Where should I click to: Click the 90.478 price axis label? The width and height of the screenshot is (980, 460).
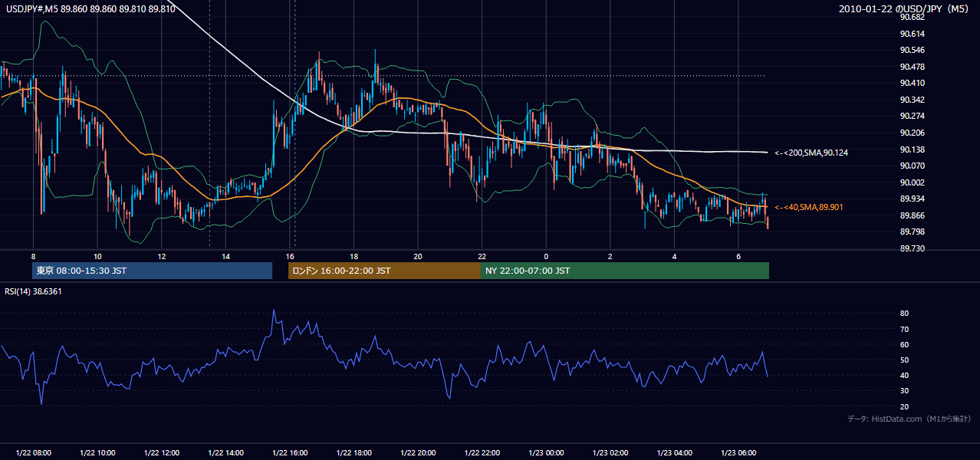[912, 67]
